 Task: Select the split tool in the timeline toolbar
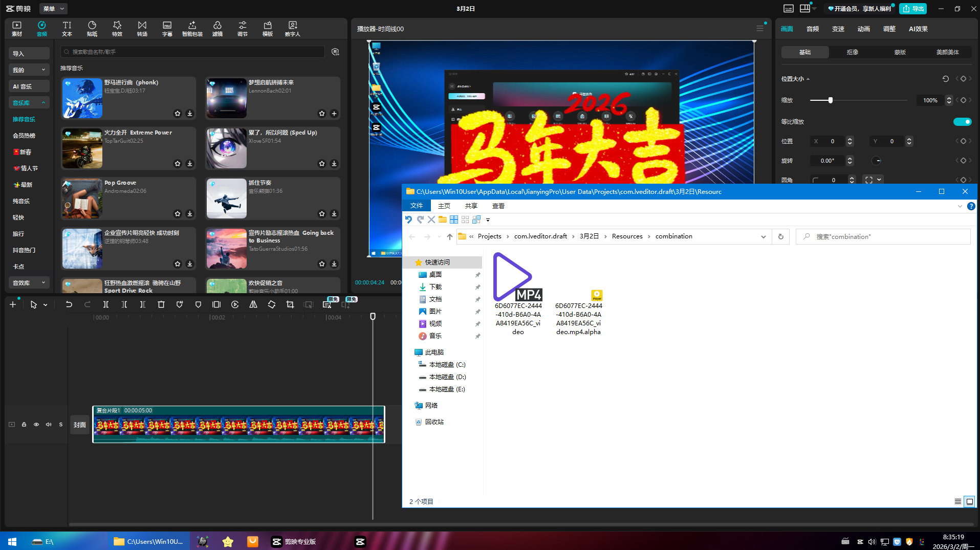(x=106, y=304)
